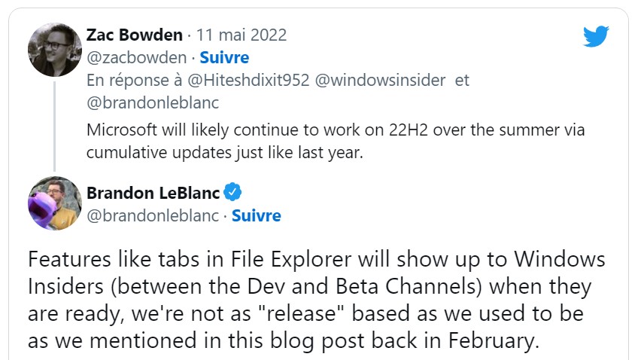644x360 pixels.
Task: Visit the @Hiteshdixit952 mention
Action: click(x=248, y=80)
